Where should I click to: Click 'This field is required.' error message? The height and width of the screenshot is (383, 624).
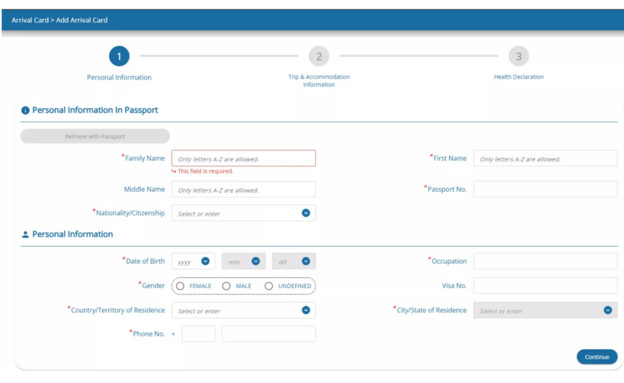[205, 171]
